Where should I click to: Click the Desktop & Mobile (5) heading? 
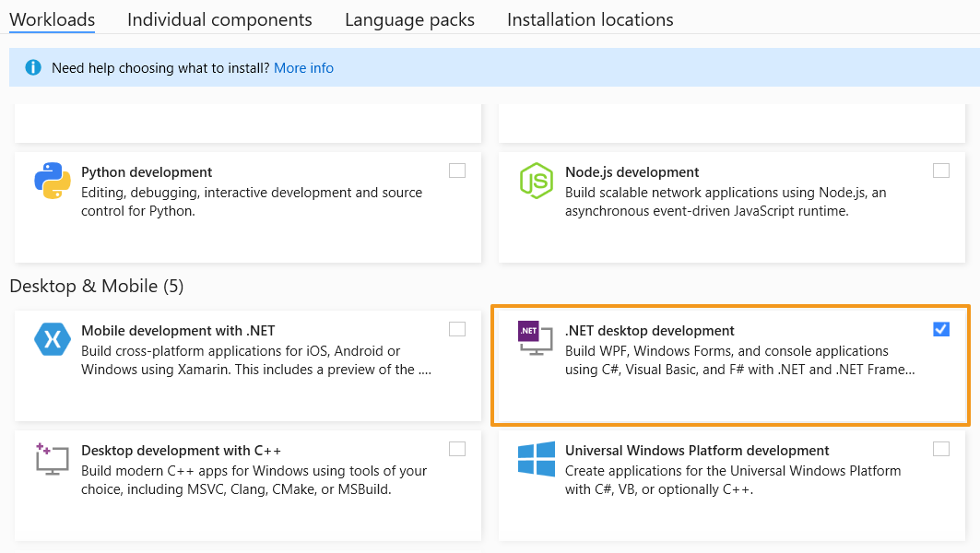[97, 287]
